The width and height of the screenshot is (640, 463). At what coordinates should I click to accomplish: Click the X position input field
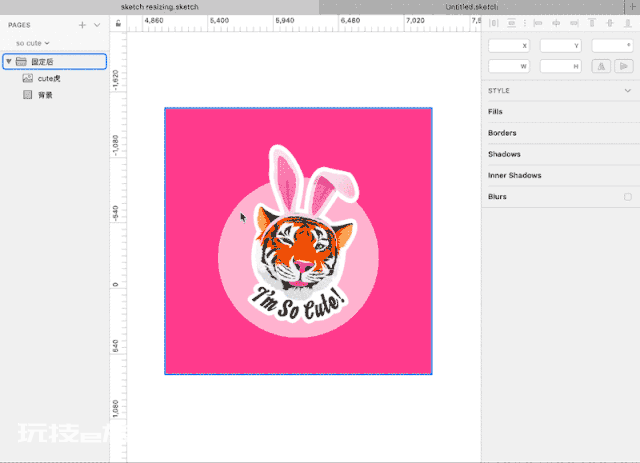pyautogui.click(x=509, y=46)
